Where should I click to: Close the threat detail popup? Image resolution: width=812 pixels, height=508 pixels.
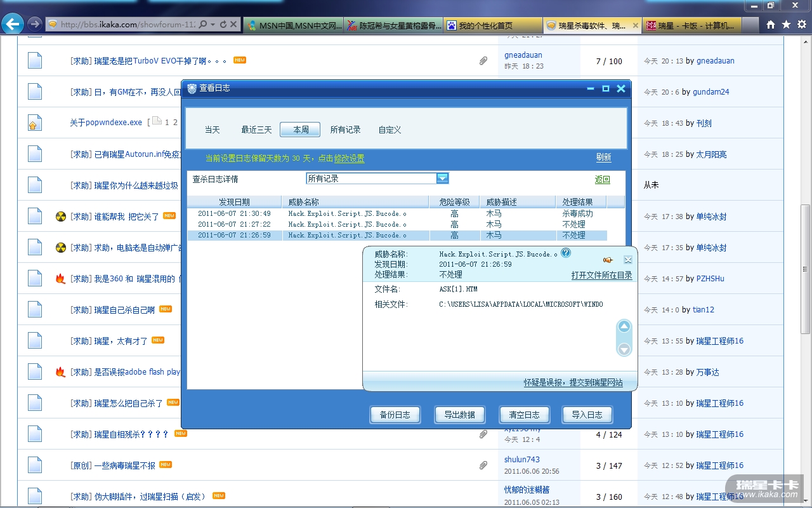(627, 260)
